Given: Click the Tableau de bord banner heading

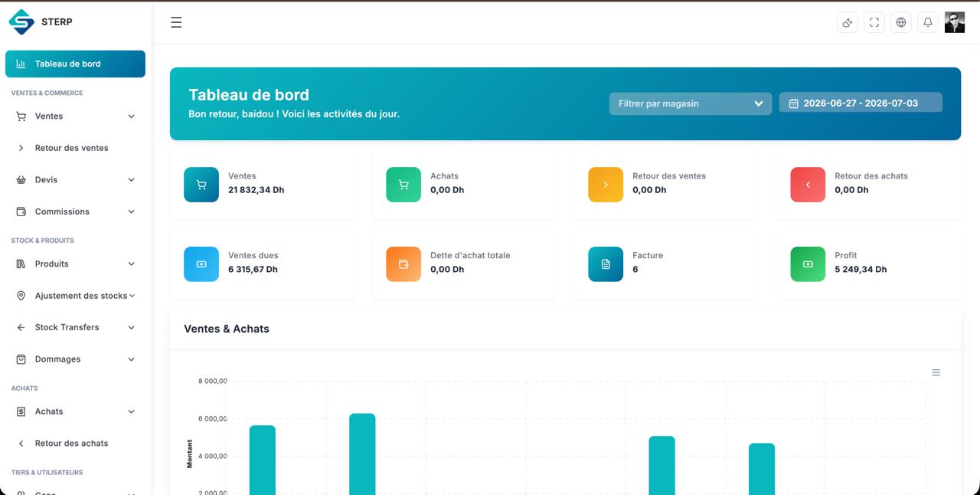Looking at the screenshot, I should 249,95.
